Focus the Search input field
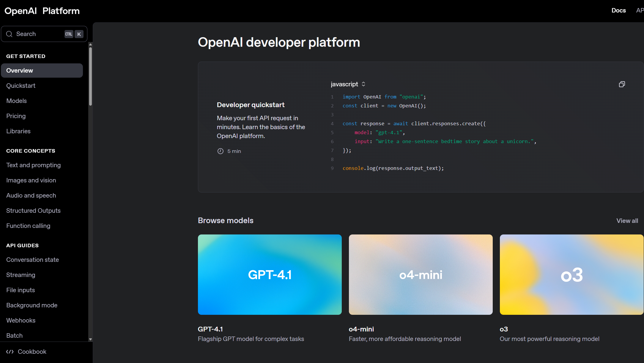The image size is (644, 363). tap(39, 34)
